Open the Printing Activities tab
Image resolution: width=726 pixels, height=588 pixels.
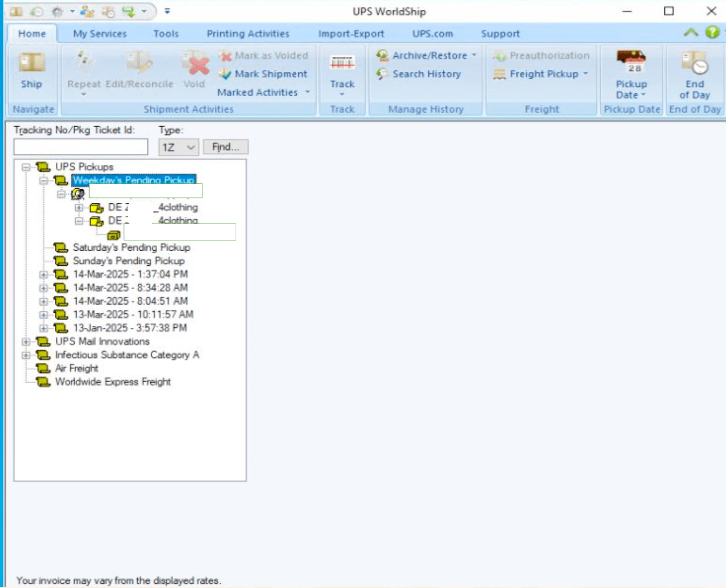click(x=248, y=33)
